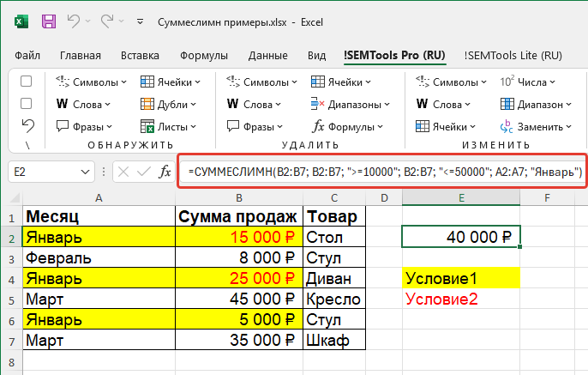This screenshot has width=588, height=375.
Task: Click the Enter checkmark in formula bar
Action: click(144, 172)
